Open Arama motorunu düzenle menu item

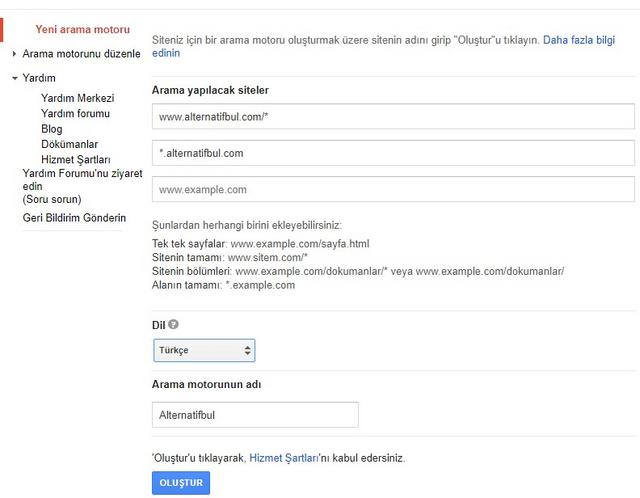[x=81, y=53]
